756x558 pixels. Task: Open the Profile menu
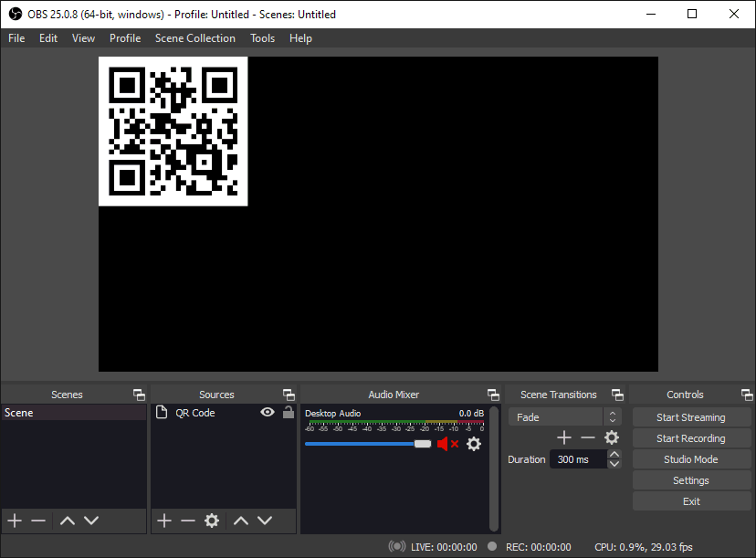(x=125, y=38)
